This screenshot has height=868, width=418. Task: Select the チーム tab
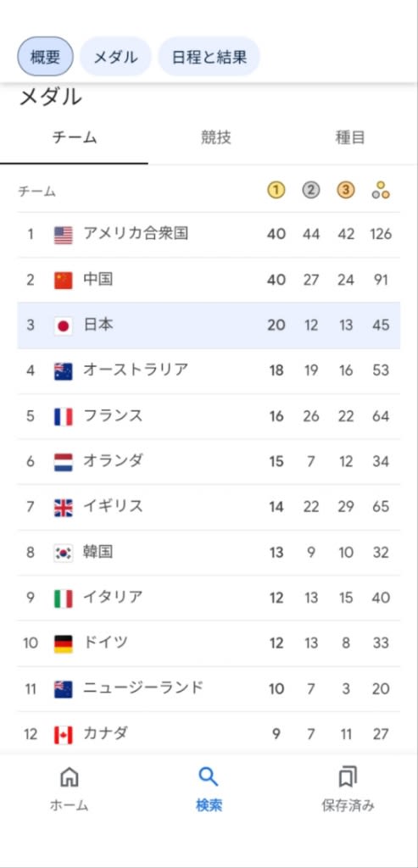point(74,138)
